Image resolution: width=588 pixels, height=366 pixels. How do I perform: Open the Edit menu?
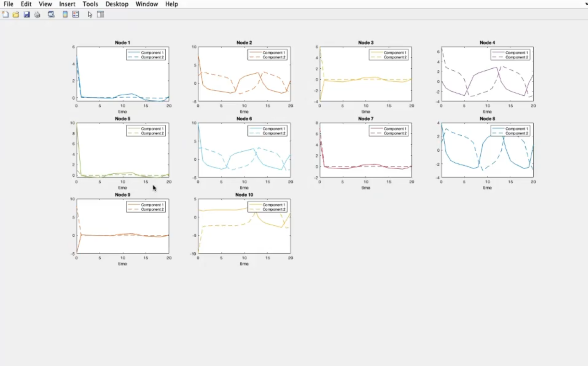(26, 4)
